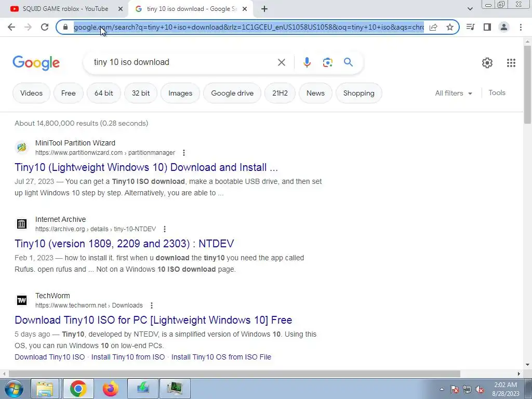Viewport: 532px width, 399px height.
Task: Open the Install Tiny10 from ISO sublink
Action: [128, 357]
